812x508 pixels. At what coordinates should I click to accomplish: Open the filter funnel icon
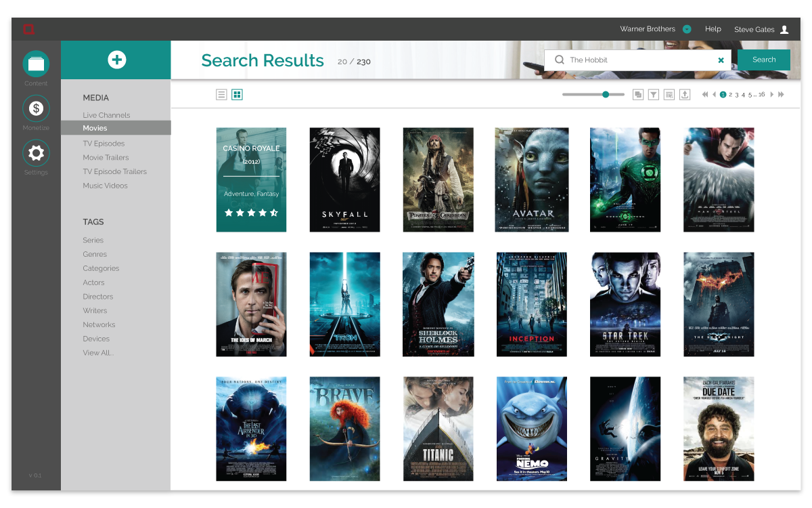pos(654,95)
